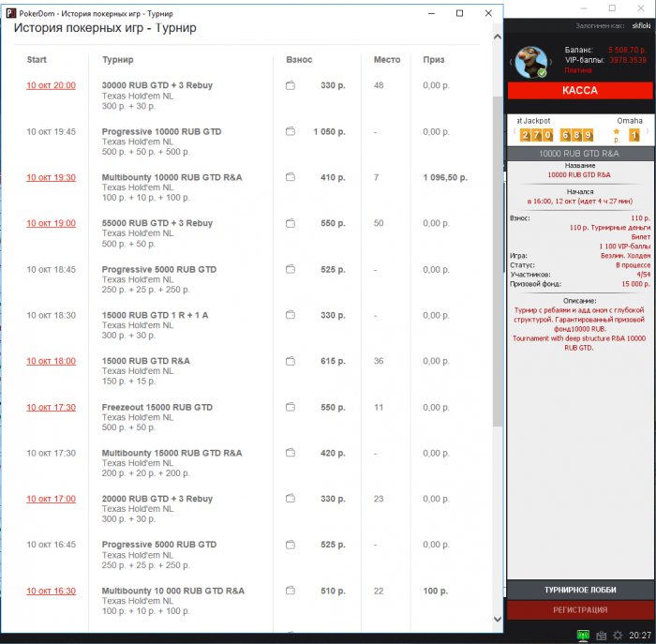Open the red 10 окт 17:30 Freezeout link

point(51,407)
